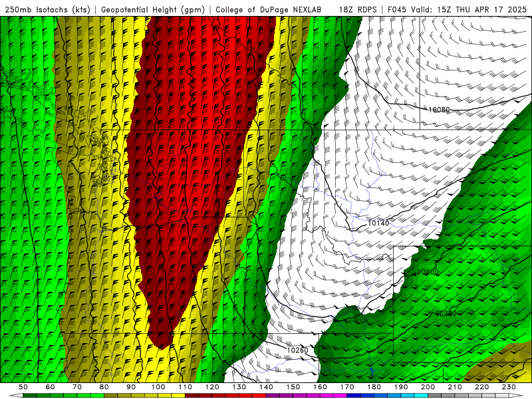This screenshot has height=399, width=532.
Task: Click the 220 knot colorbar label
Action: tap(482, 387)
